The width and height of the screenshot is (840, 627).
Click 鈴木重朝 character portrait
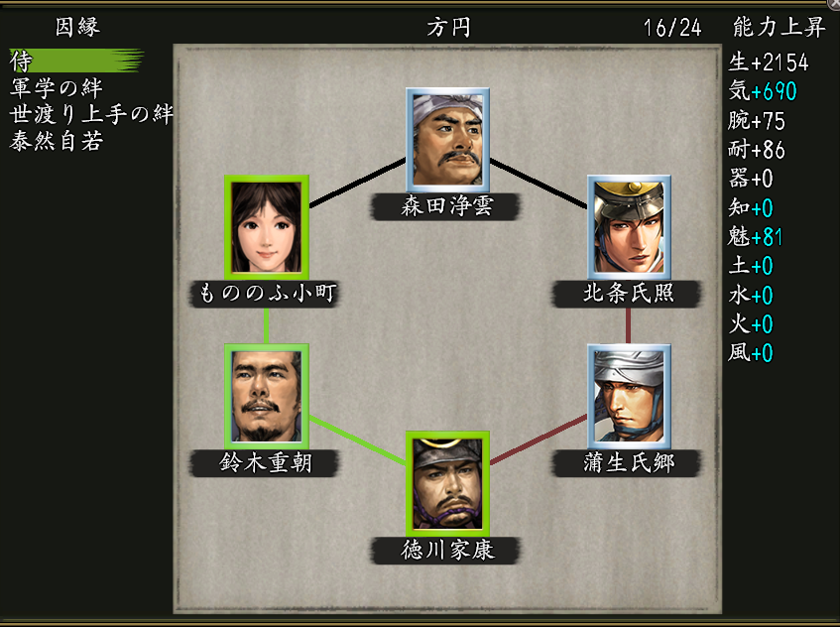pos(266,397)
